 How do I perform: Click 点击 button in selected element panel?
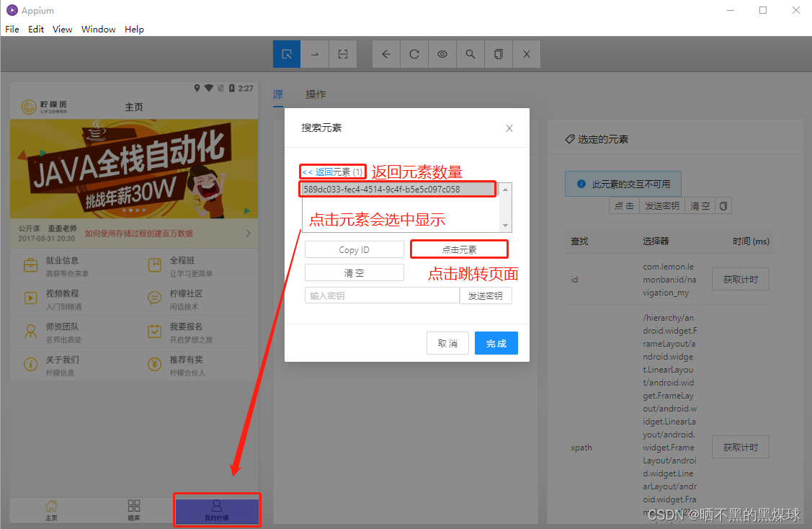click(x=624, y=205)
